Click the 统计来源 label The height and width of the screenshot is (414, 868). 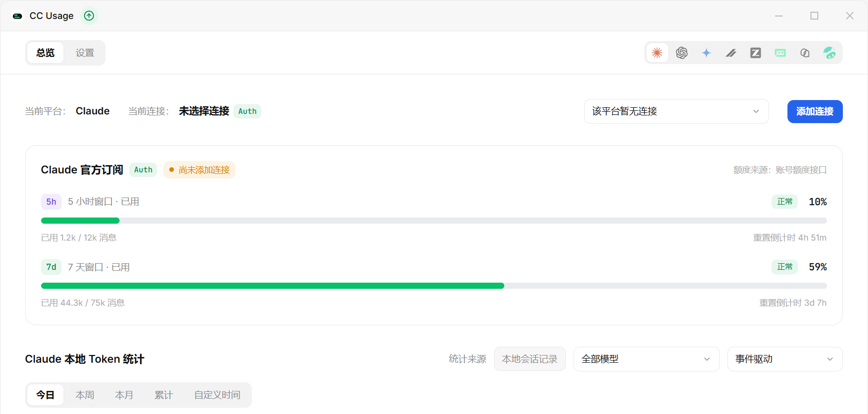[467, 359]
